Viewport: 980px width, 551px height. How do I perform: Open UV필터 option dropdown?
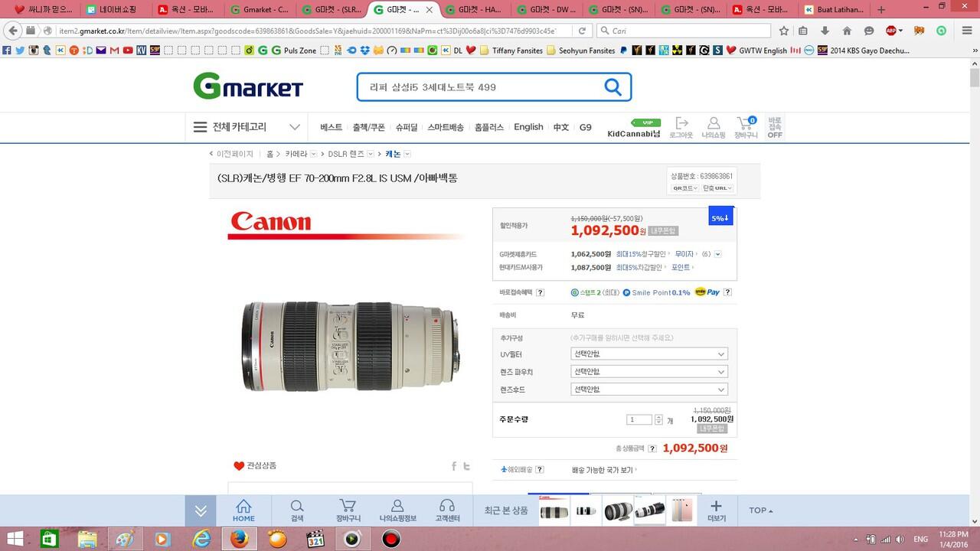[x=648, y=354]
